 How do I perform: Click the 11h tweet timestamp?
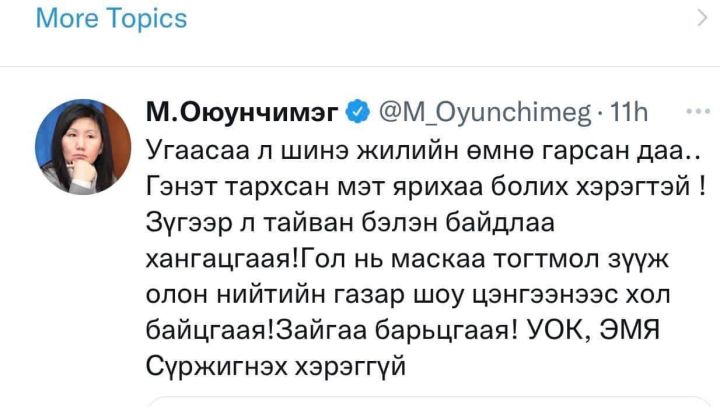pyautogui.click(x=628, y=114)
